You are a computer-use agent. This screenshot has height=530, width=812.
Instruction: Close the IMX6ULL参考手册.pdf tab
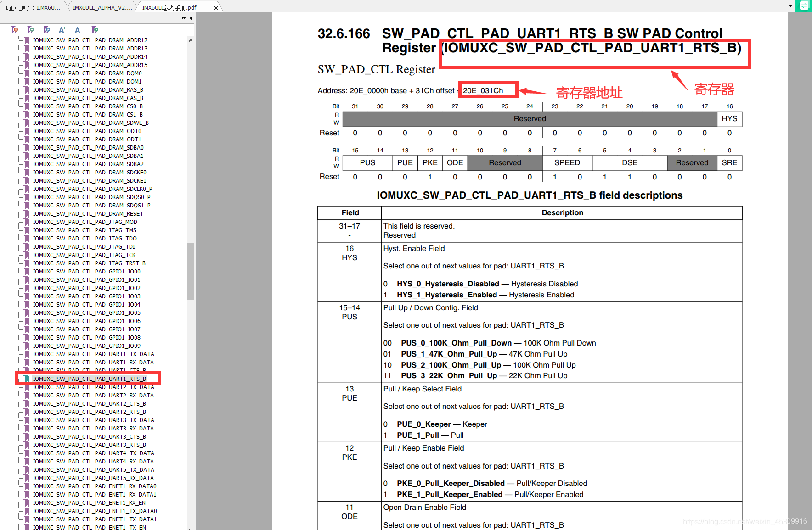tap(216, 8)
